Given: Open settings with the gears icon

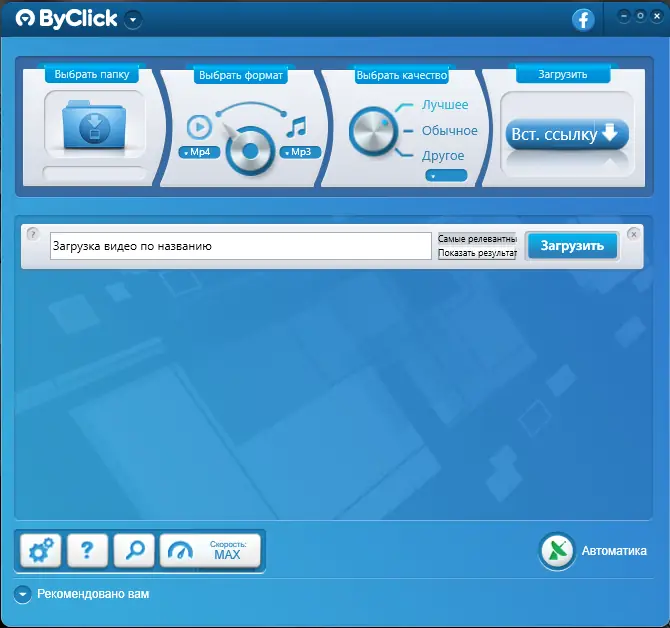Looking at the screenshot, I should pos(41,550).
